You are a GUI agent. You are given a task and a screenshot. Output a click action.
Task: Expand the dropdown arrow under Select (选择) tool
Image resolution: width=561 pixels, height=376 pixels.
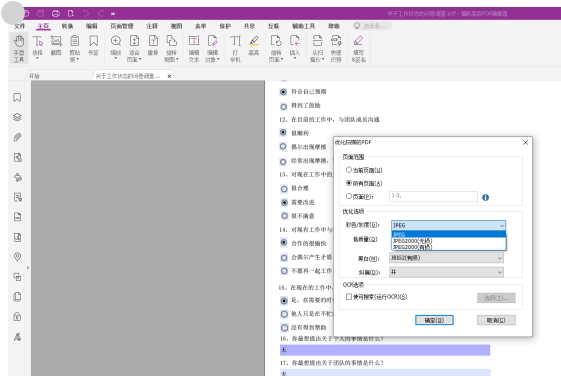coord(37,59)
